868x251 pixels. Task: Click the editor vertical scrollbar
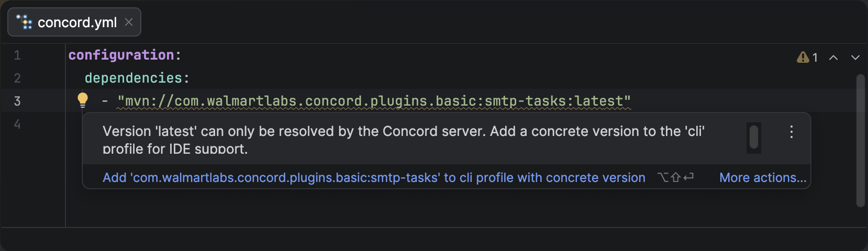point(860,141)
